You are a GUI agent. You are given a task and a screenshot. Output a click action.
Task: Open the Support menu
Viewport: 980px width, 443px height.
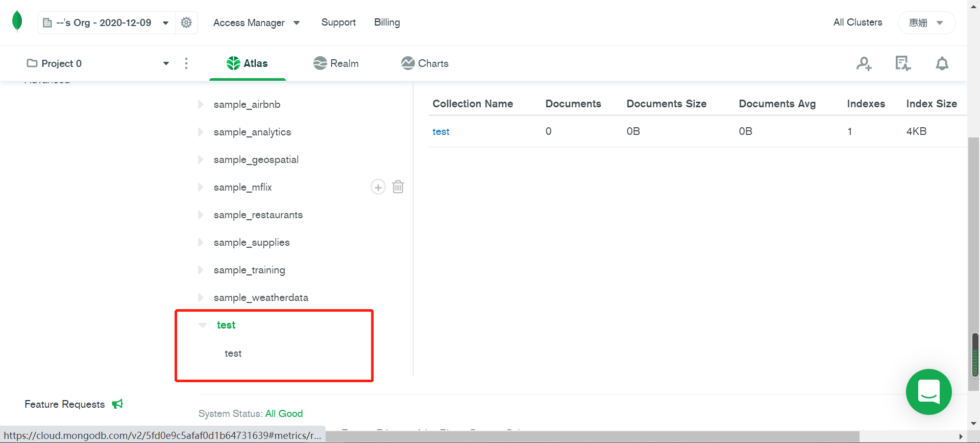click(x=338, y=22)
